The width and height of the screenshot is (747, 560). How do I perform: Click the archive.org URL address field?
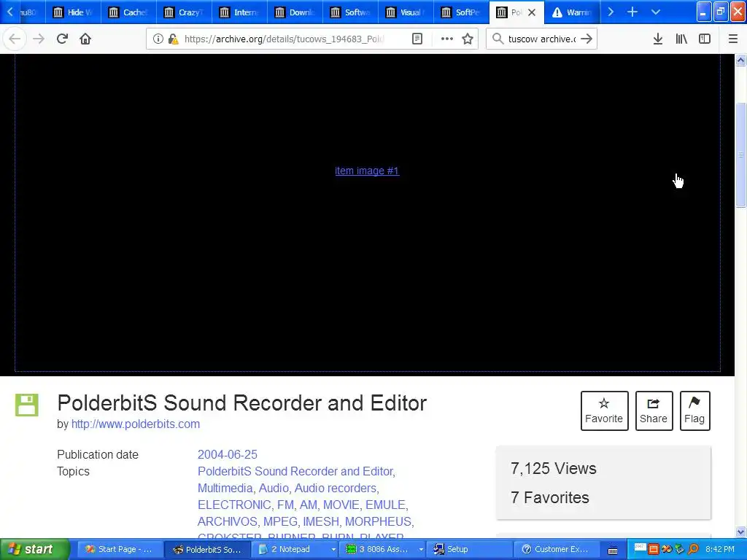tap(284, 39)
